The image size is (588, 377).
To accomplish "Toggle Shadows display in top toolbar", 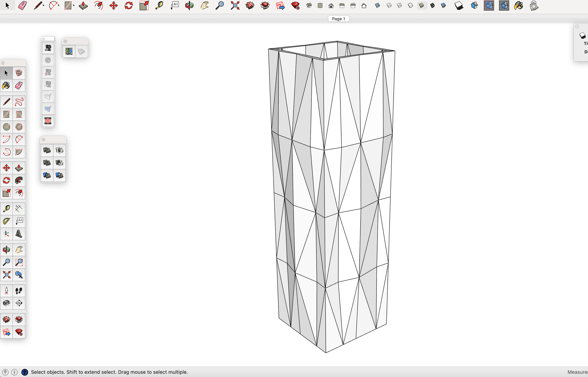I will pos(459,5).
